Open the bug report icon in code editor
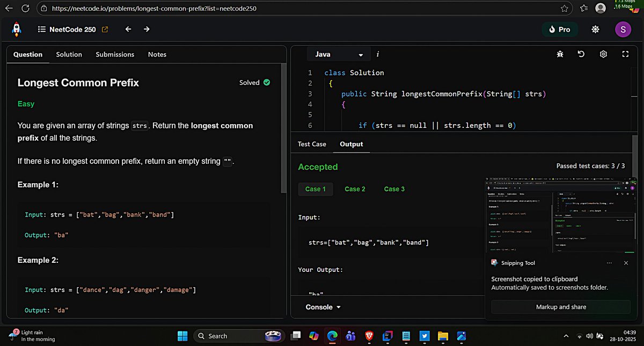The height and width of the screenshot is (346, 644). click(x=560, y=54)
